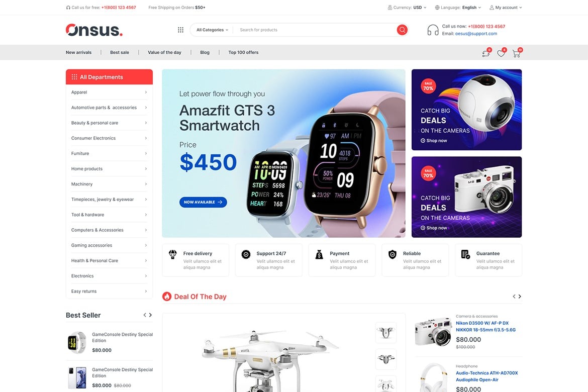Open the shopping cart icon

click(516, 53)
